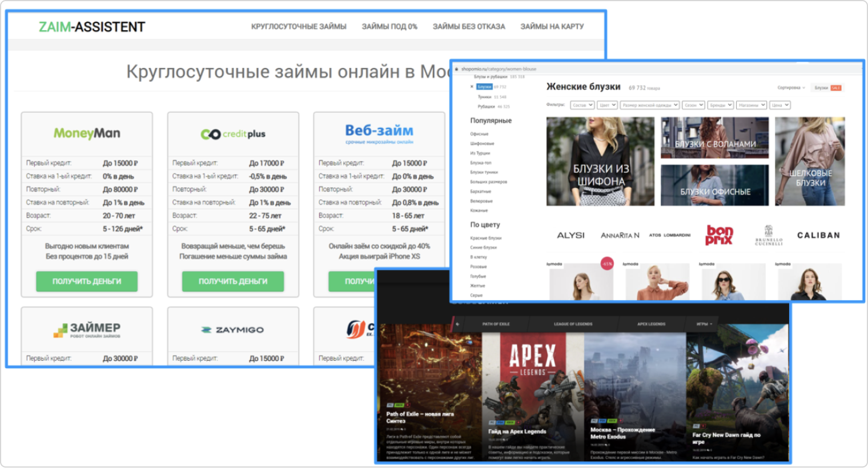
Task: Open Шифоновые link under Популярные
Action: point(482,144)
